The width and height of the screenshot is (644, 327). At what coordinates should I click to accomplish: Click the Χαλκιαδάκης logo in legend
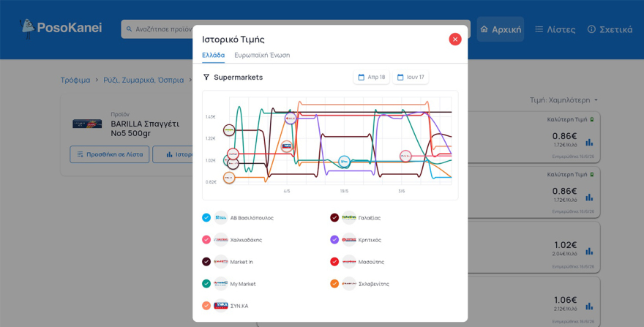(x=221, y=240)
